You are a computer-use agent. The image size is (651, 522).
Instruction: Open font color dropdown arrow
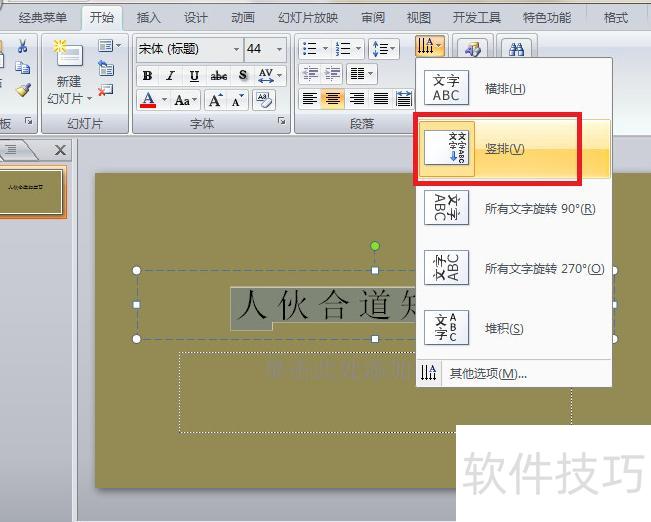(x=164, y=100)
